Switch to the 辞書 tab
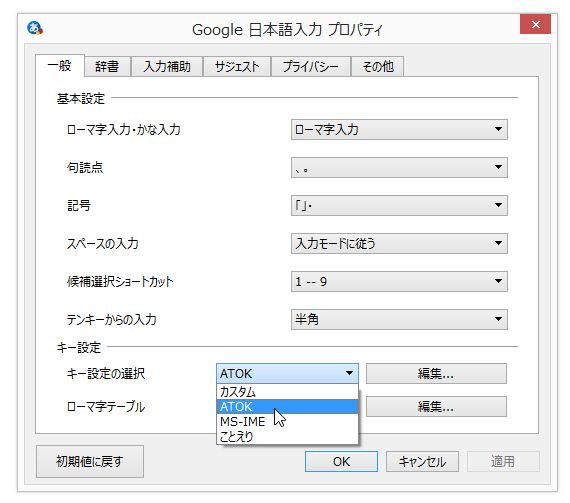Screen dimensions: 570x503 click(x=107, y=66)
